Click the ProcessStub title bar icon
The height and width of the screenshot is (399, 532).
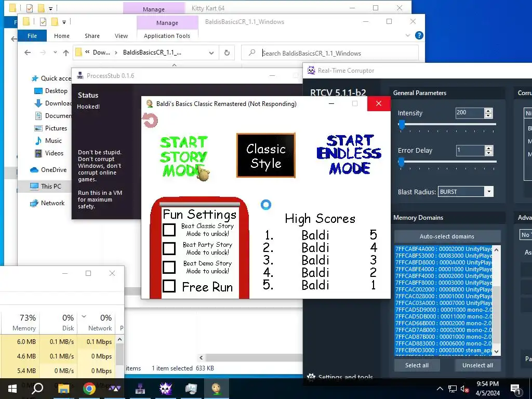click(80, 75)
